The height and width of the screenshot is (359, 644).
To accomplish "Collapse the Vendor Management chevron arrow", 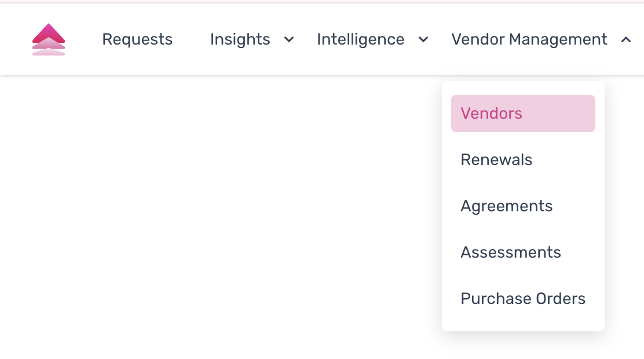I will click(625, 39).
